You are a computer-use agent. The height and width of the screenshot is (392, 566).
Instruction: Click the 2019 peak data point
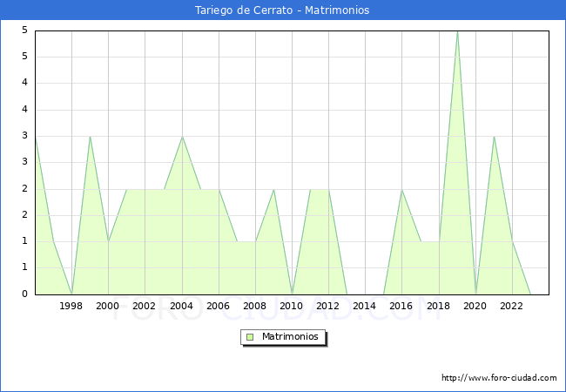coord(457,31)
